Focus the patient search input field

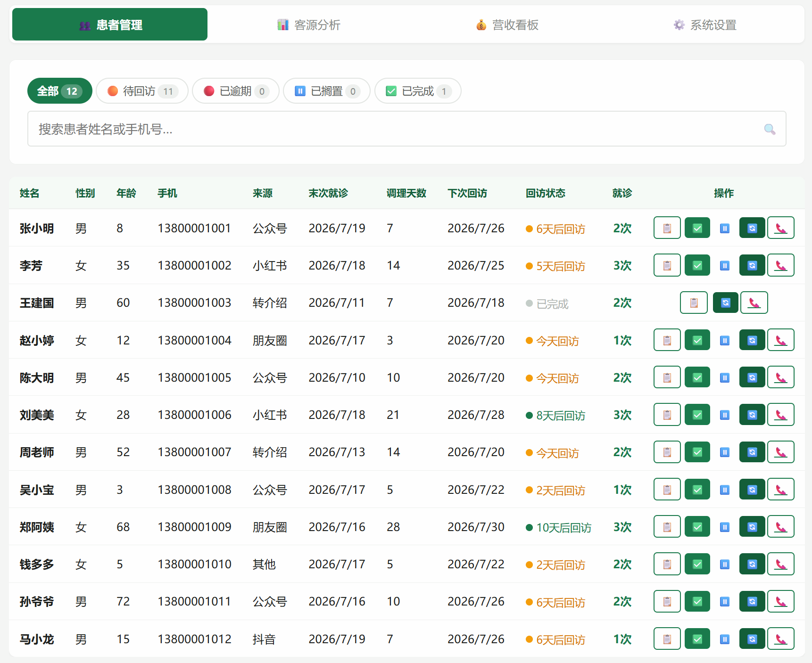coord(406,129)
